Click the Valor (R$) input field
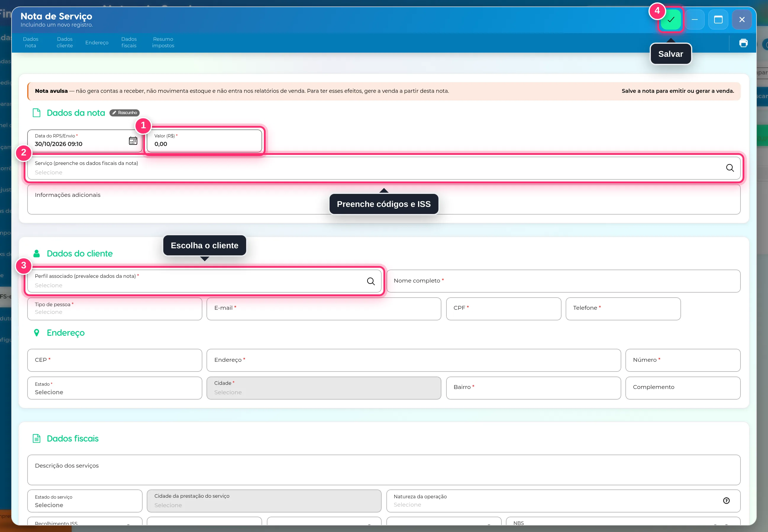The width and height of the screenshot is (768, 532). point(204,141)
